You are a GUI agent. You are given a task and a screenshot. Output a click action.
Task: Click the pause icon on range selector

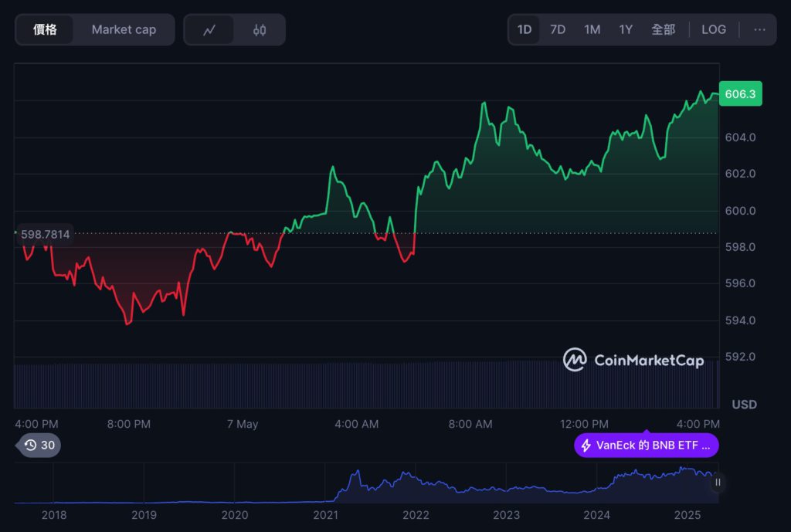[718, 483]
